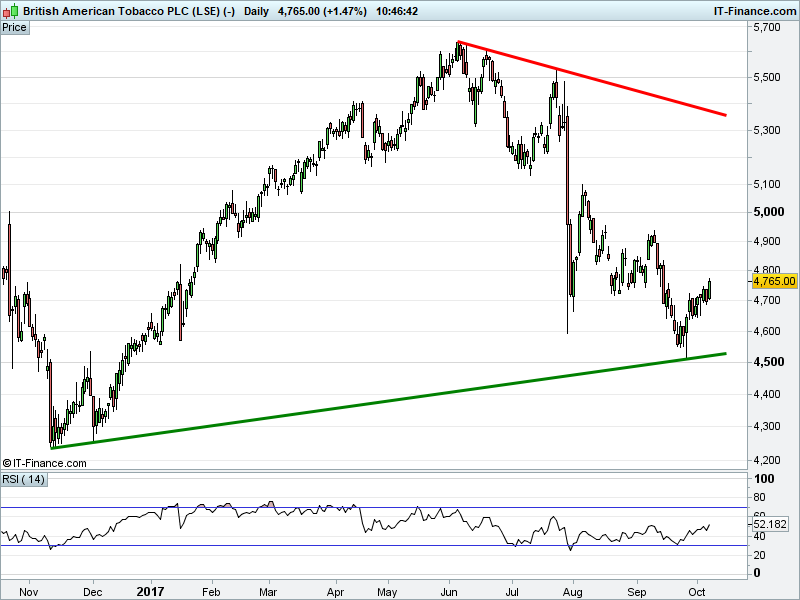Click the 4,600 price axis label

click(767, 331)
